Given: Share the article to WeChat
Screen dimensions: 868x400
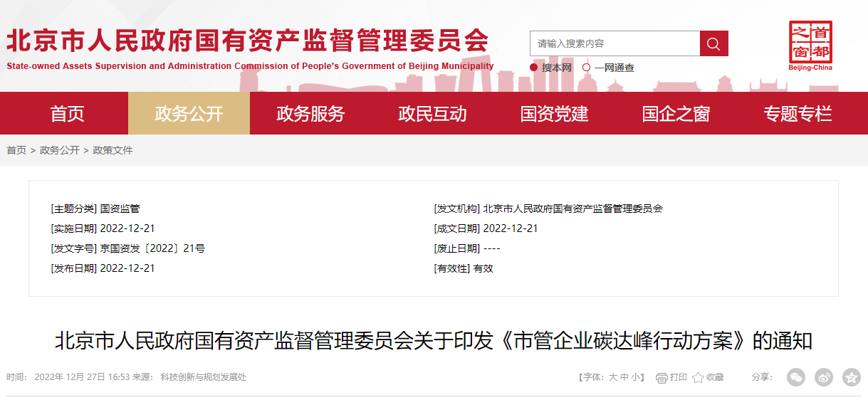Looking at the screenshot, I should [x=796, y=377].
